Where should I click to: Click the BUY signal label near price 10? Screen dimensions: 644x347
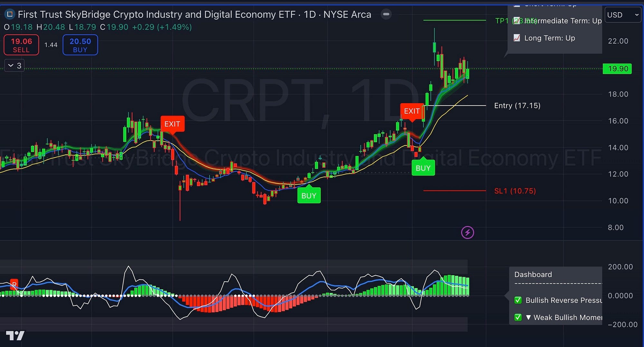[x=309, y=196]
